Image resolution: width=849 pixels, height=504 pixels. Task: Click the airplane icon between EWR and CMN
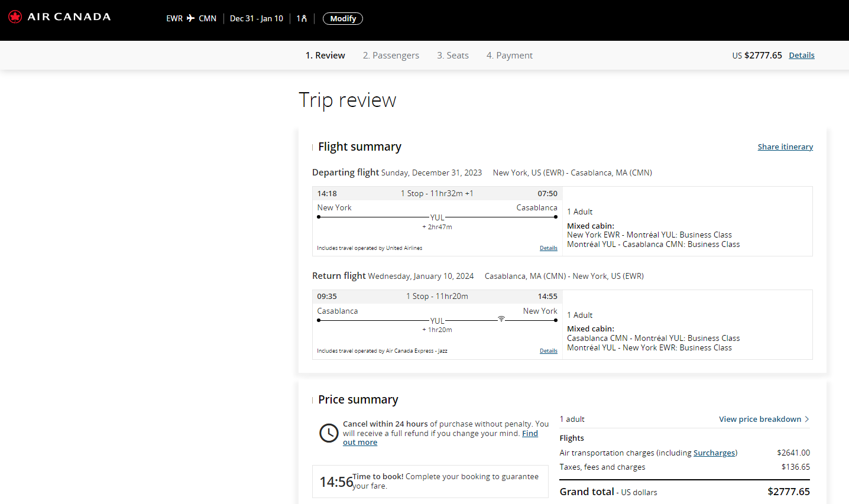coord(190,18)
